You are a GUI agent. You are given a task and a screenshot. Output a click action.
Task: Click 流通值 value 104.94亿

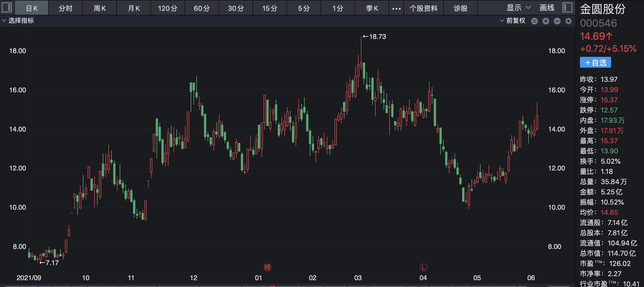pos(622,243)
